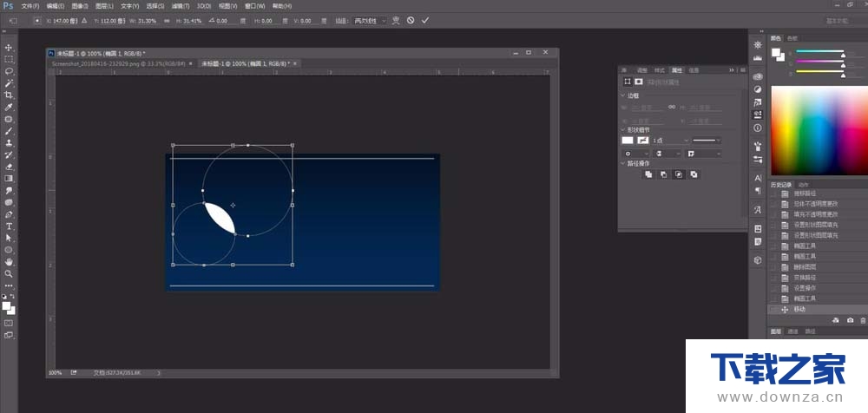868x413 pixels.
Task: Click the Combine Shapes path operation icon
Action: click(x=648, y=174)
